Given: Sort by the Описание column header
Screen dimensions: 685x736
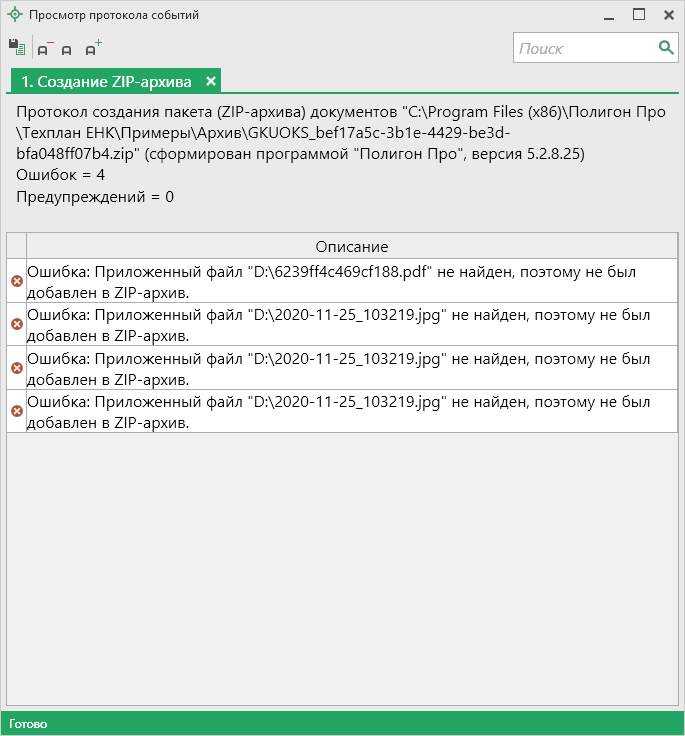Looking at the screenshot, I should point(351,246).
